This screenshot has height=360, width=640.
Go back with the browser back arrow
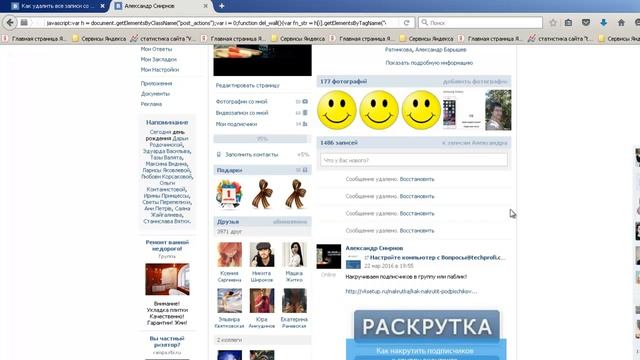click(10, 22)
